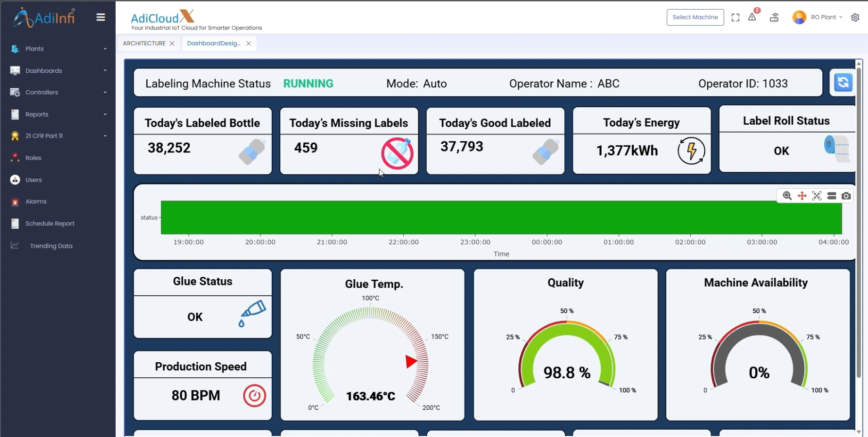The height and width of the screenshot is (437, 868).
Task: Click the dashboard vertical scrollbar
Action: pos(858,223)
